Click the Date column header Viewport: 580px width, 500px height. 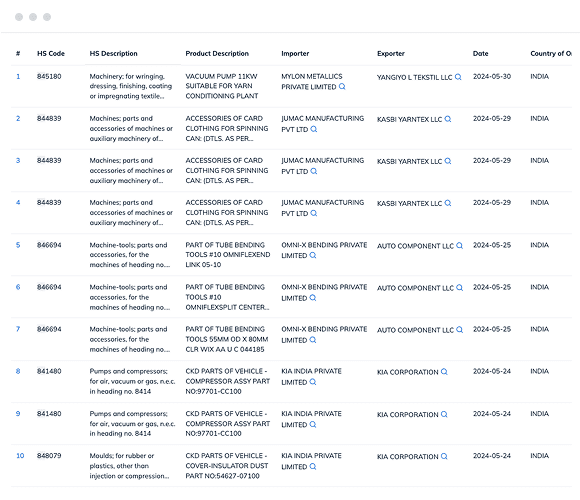click(x=480, y=54)
